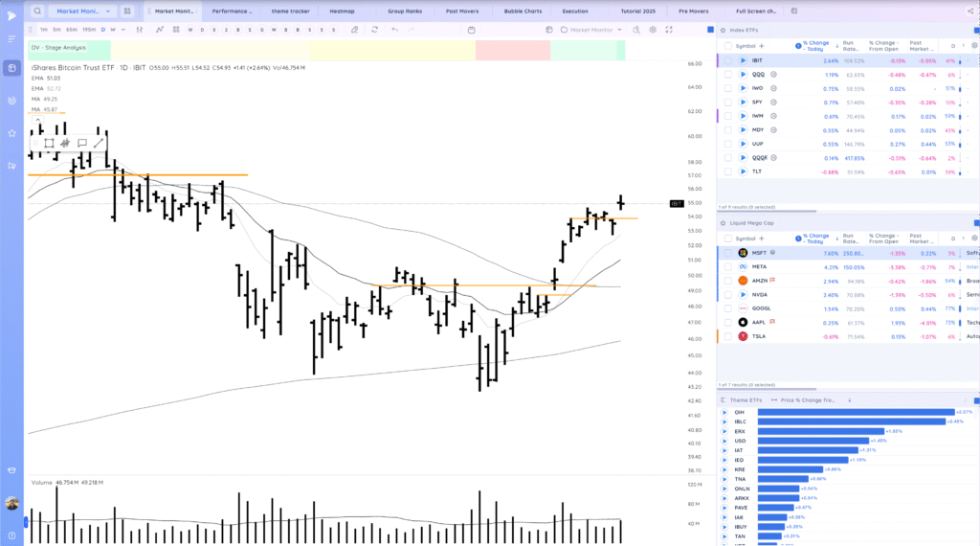Toggle fullscreen chart mode
980x546 pixels.
pos(669,30)
